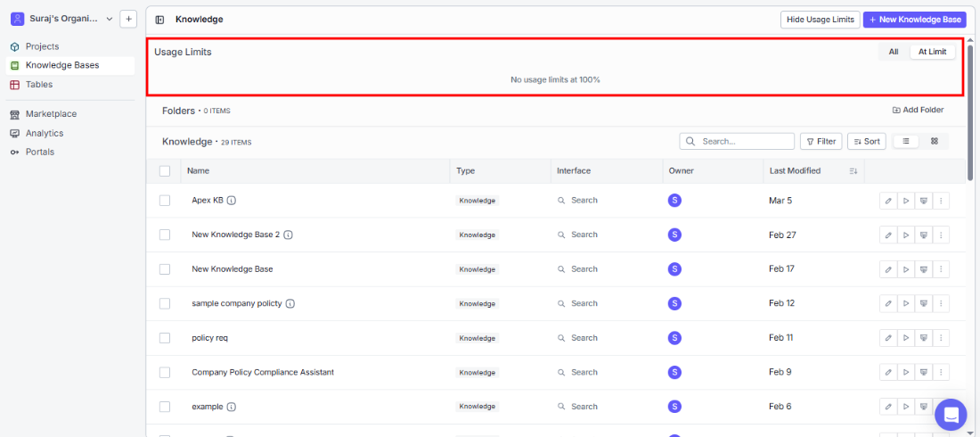This screenshot has height=437, width=980.
Task: Open presentation icon for Apex KB
Action: coord(923,201)
